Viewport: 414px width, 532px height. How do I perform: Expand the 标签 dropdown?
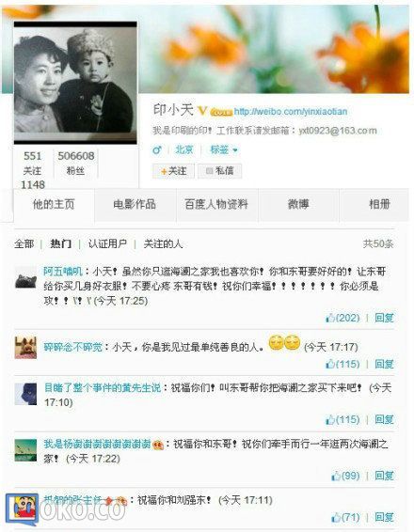[224, 149]
